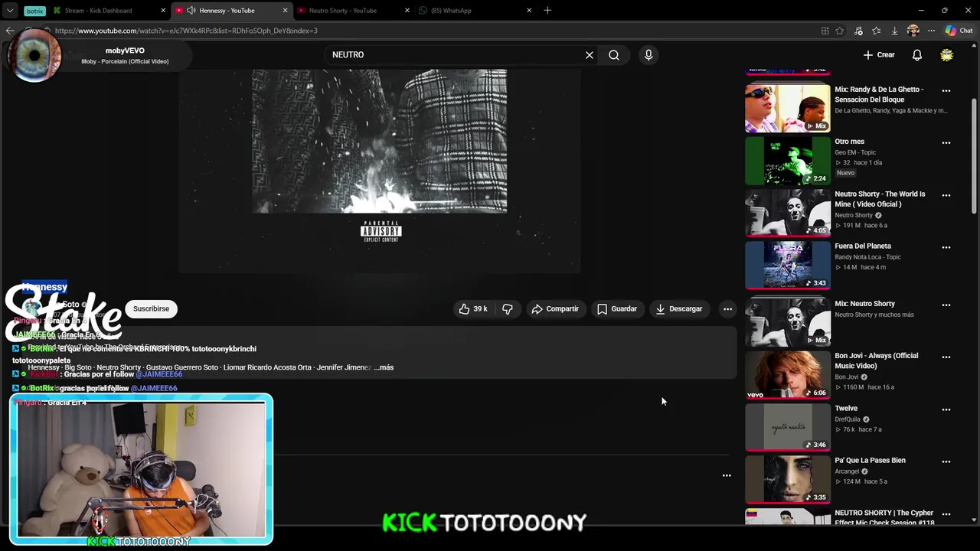Open The World Is Mine thumbnail
The image size is (980, 551).
[x=788, y=213]
